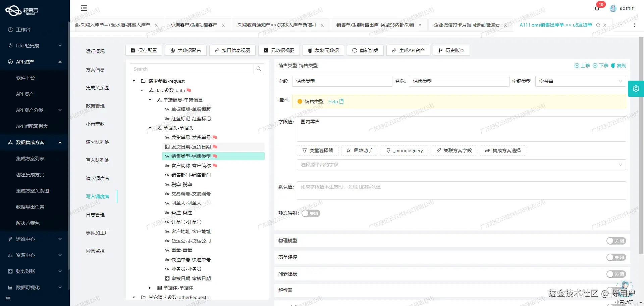Open the Help link in the description row
Image resolution: width=644 pixels, height=306 pixels.
coord(333,101)
